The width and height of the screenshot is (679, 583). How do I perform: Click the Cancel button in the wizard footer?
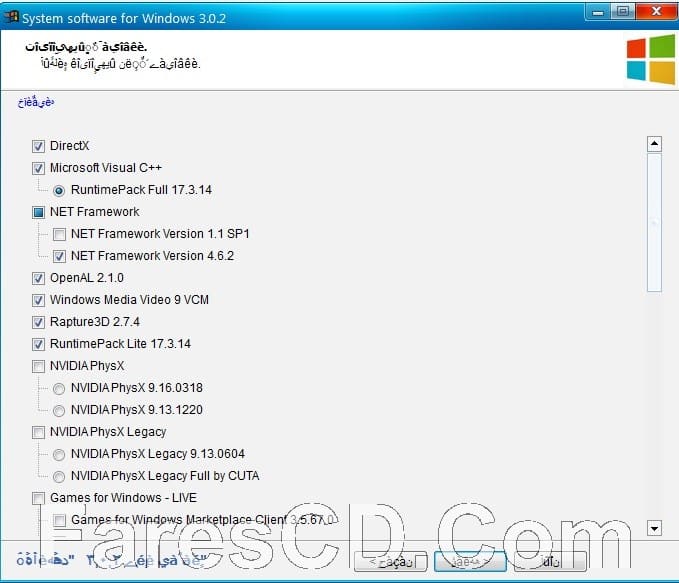(x=550, y=562)
